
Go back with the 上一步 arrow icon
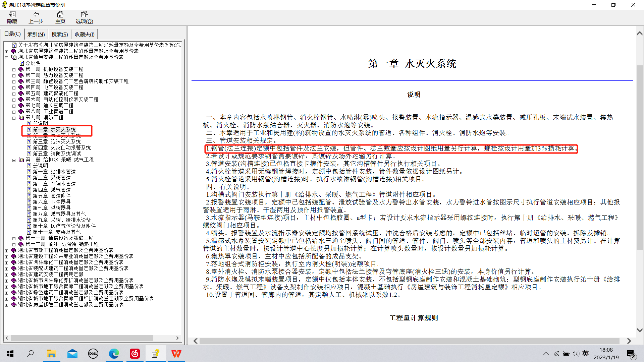pos(36,14)
